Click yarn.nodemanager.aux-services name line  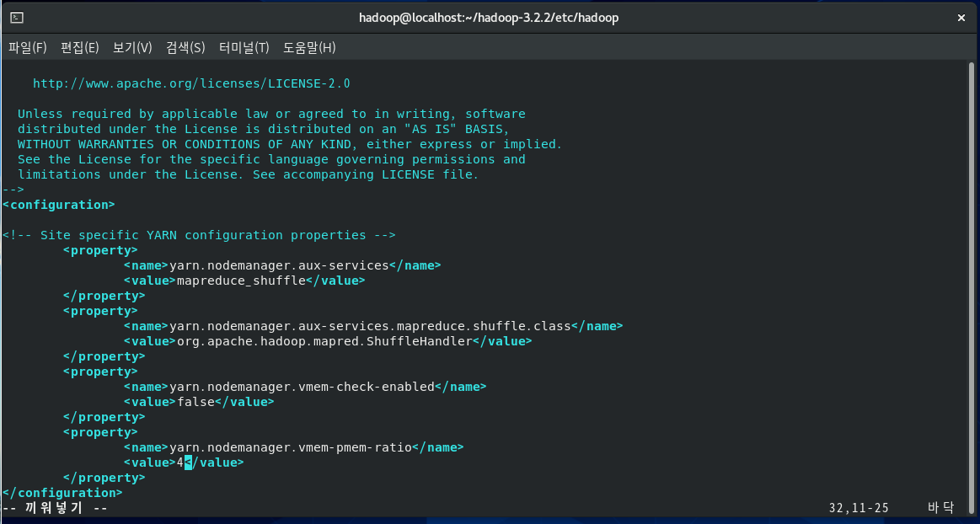coord(282,265)
